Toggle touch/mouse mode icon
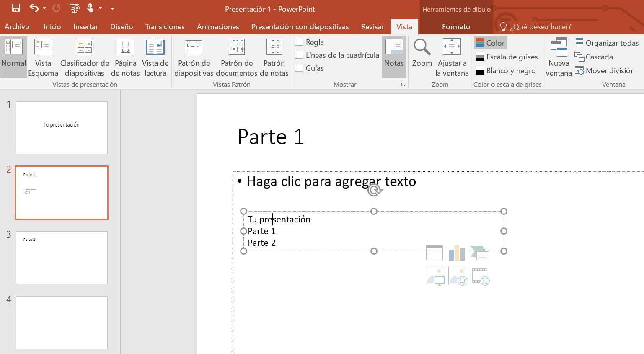 point(91,8)
